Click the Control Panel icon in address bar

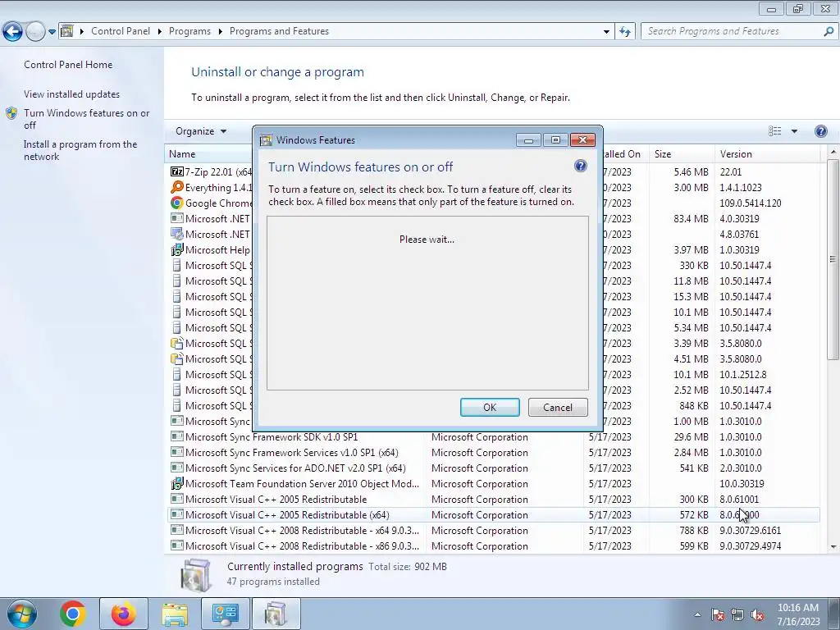(67, 31)
